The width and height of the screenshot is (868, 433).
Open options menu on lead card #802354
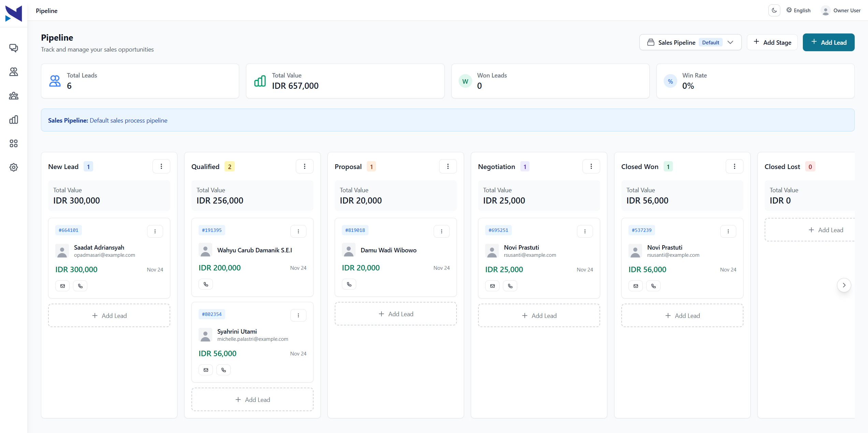pos(298,315)
